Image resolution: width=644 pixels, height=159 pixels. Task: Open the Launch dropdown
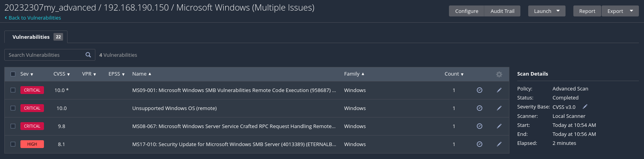point(547,11)
